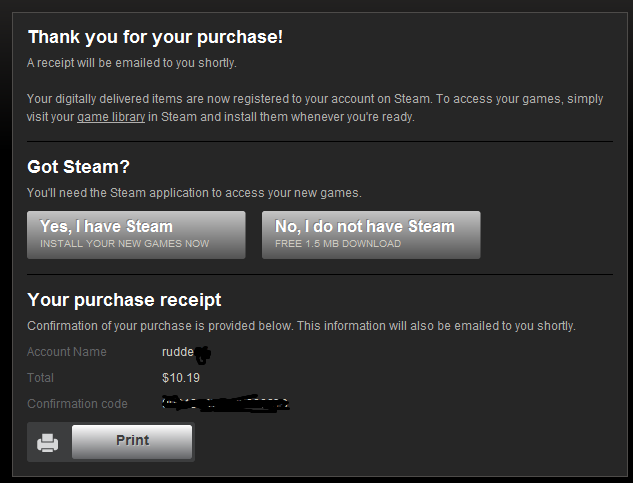The width and height of the screenshot is (633, 483).
Task: Click the Confirmation code label
Action: (x=77, y=404)
